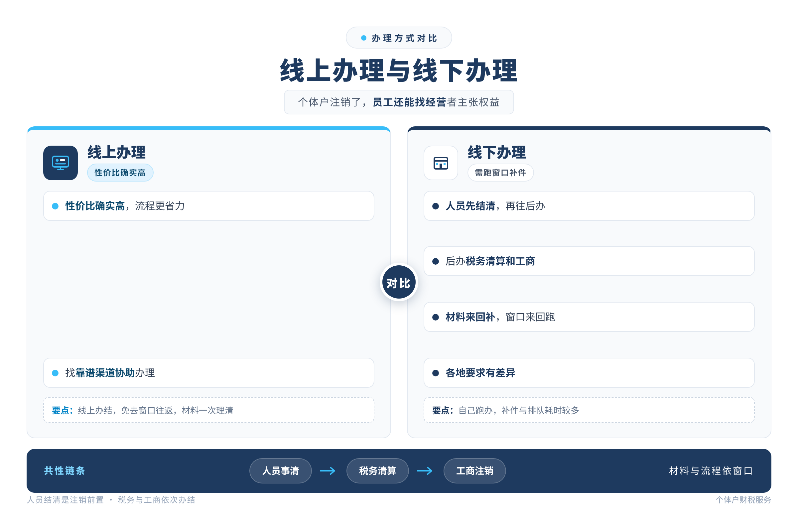Click the row 各地要求有差异
Screen dimensions: 798x532
[x=589, y=372]
